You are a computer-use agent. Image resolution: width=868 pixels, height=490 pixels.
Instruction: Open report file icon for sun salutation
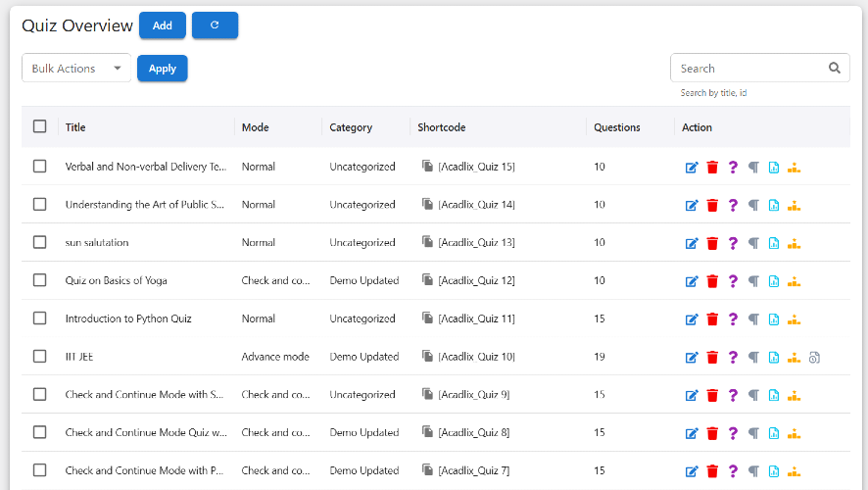(x=774, y=243)
